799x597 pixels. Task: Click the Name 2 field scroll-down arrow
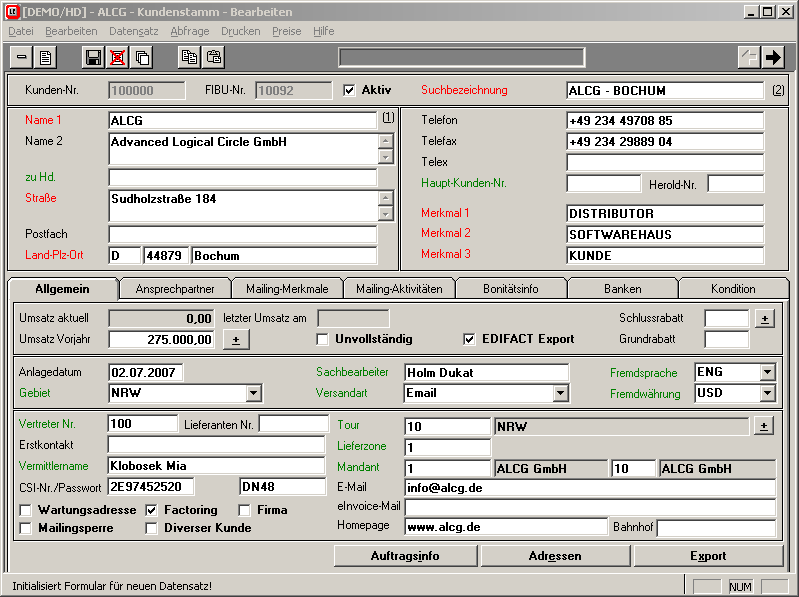click(x=385, y=156)
